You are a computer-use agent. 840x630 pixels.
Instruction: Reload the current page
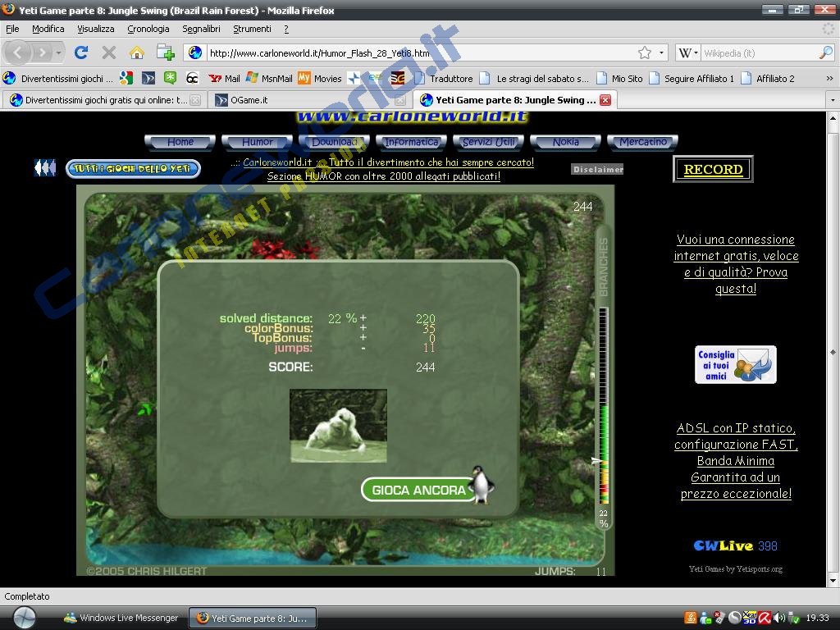81,52
